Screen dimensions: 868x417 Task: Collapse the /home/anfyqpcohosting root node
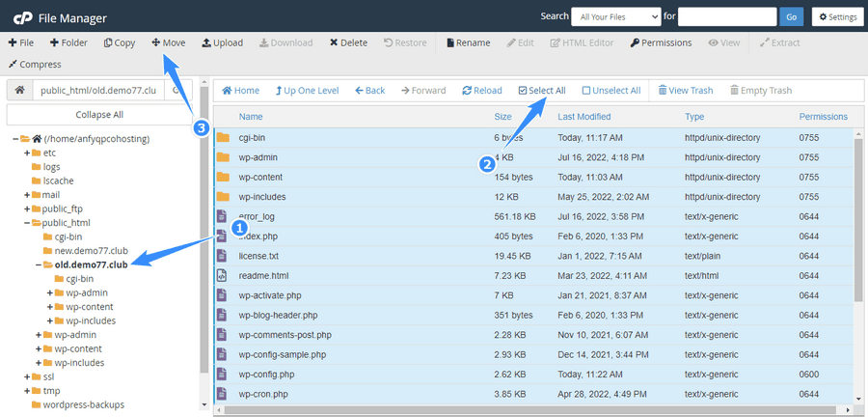(15, 139)
